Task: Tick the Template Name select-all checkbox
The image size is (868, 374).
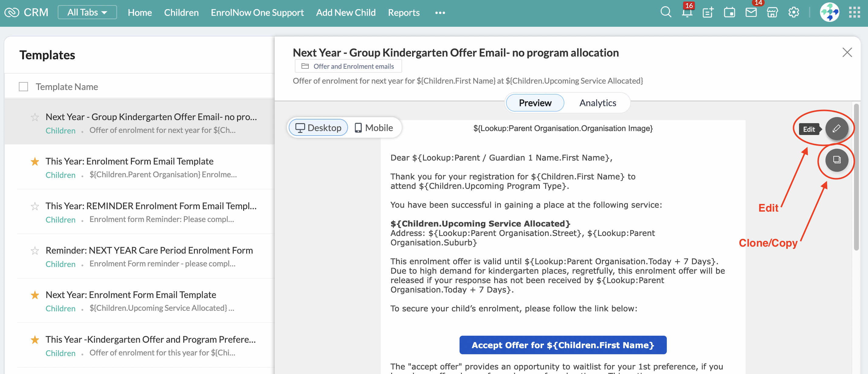Action: [x=23, y=87]
